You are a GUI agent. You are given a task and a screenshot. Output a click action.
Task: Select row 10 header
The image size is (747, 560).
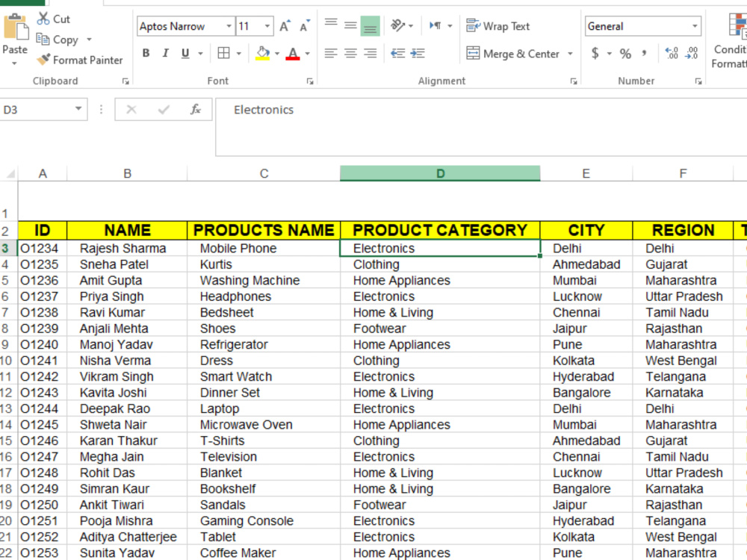point(8,361)
